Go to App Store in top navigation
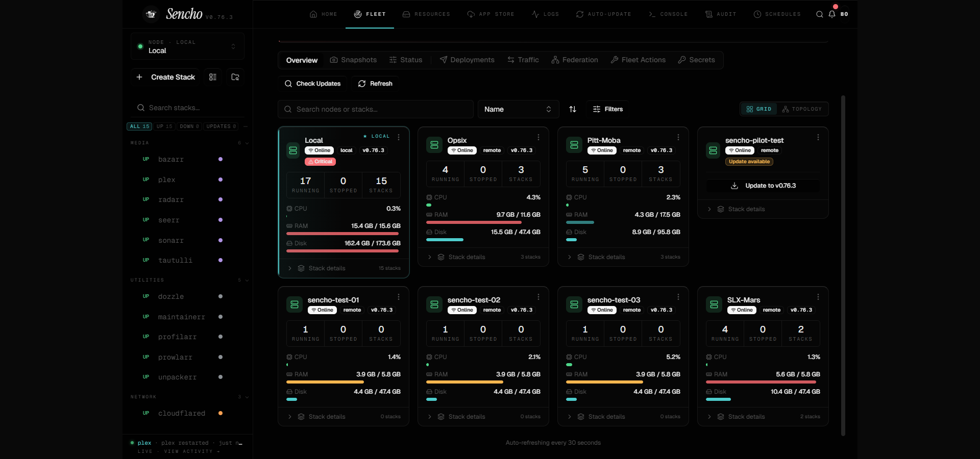Image resolution: width=980 pixels, height=459 pixels. tap(491, 14)
